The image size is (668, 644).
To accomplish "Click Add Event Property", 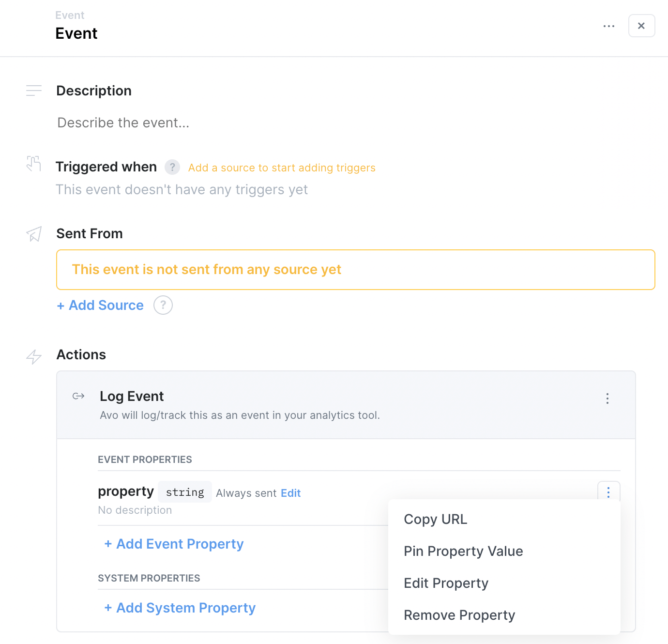I will click(x=173, y=544).
